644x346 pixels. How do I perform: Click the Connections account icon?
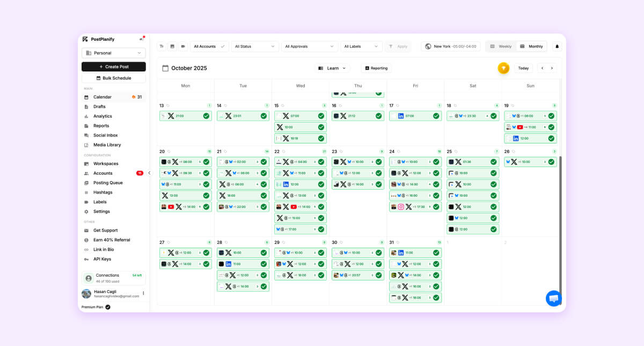(89, 278)
